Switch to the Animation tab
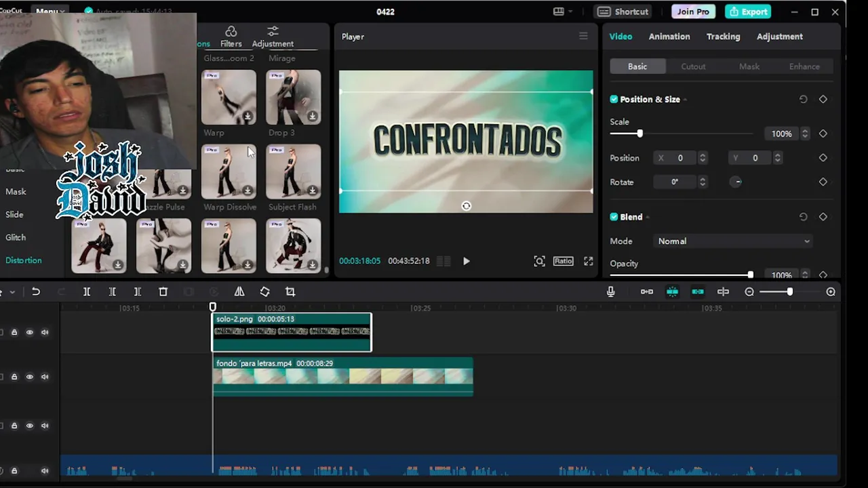868x488 pixels. point(669,37)
